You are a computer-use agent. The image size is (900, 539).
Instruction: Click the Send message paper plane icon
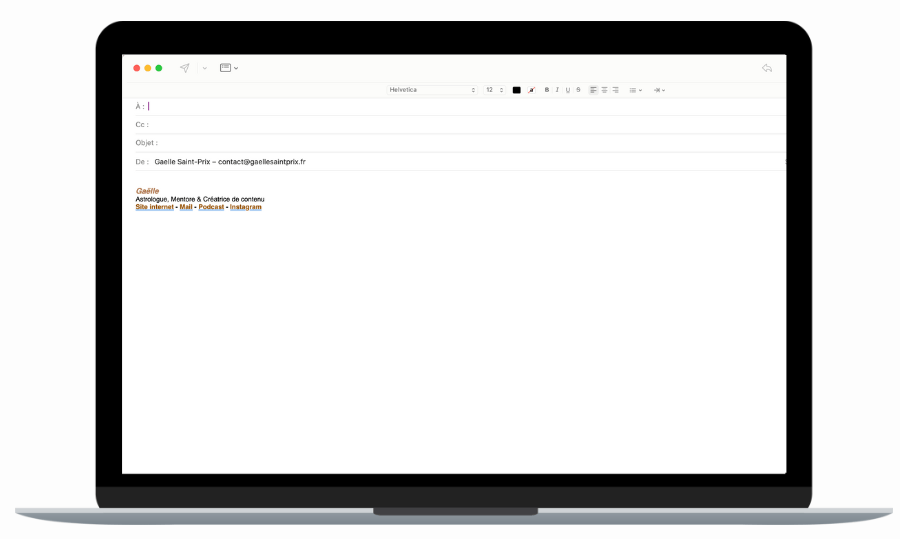185,68
